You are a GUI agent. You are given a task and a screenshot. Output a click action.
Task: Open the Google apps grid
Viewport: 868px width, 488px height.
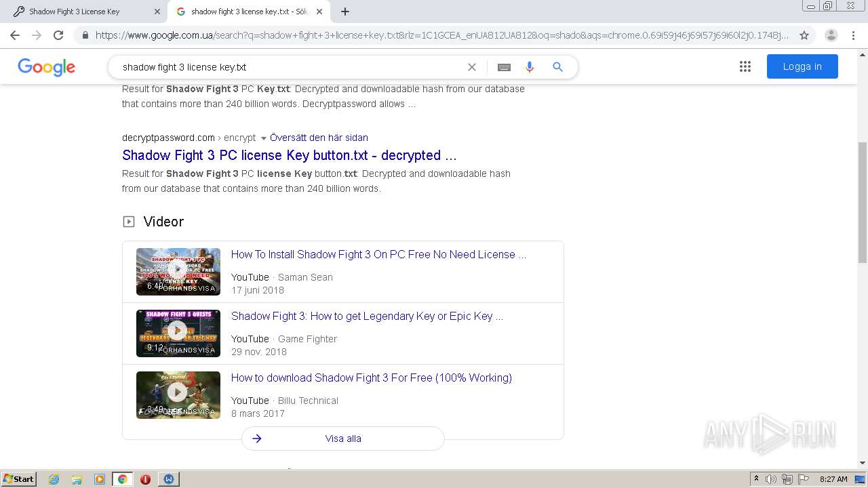point(745,66)
